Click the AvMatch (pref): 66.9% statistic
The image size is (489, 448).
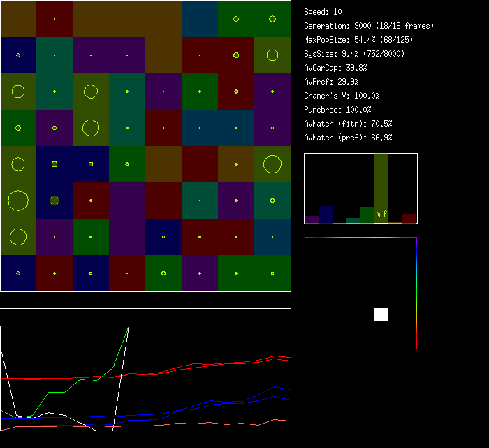click(348, 138)
